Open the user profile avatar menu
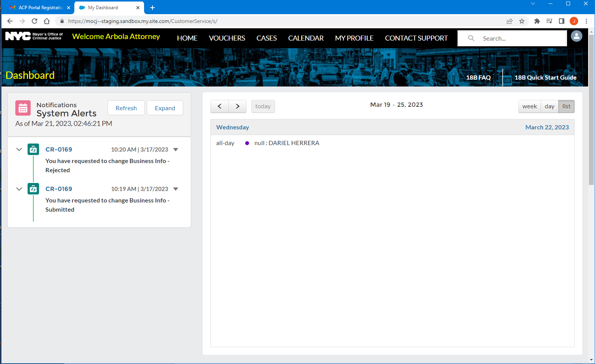595x364 pixels. (x=576, y=36)
